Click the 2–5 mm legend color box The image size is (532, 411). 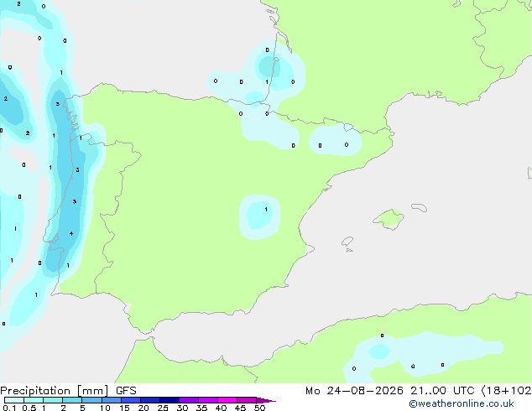[x=72, y=400]
